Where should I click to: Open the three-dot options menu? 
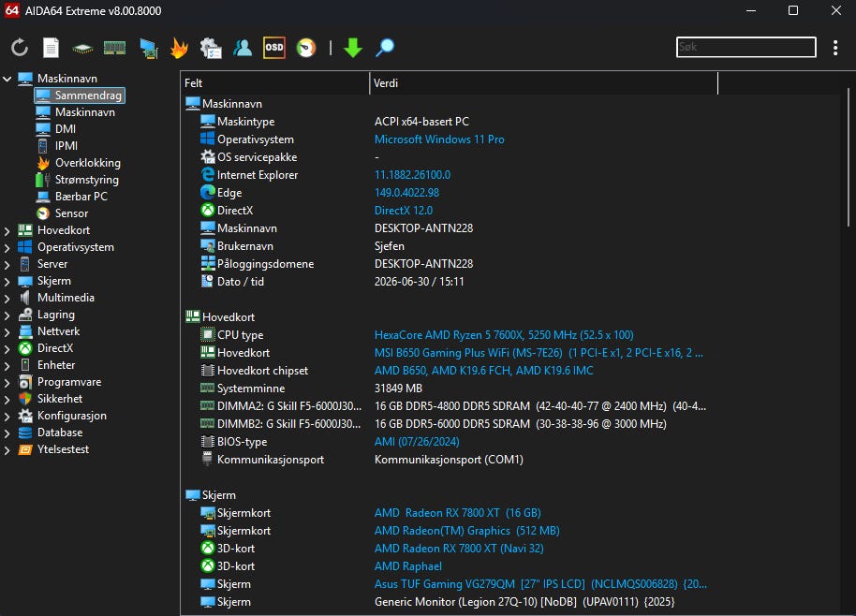tap(835, 48)
